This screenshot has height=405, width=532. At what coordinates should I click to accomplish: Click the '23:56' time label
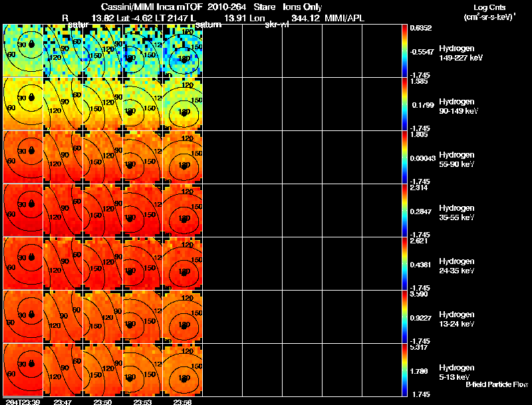pyautogui.click(x=182, y=402)
